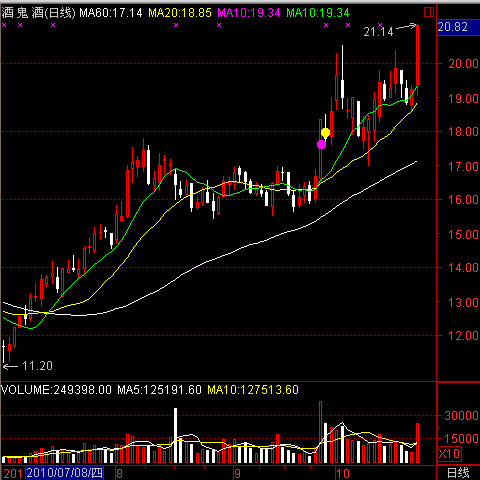The image size is (480, 480).
Task: Click the 20.00 price axis label
Action: click(463, 63)
